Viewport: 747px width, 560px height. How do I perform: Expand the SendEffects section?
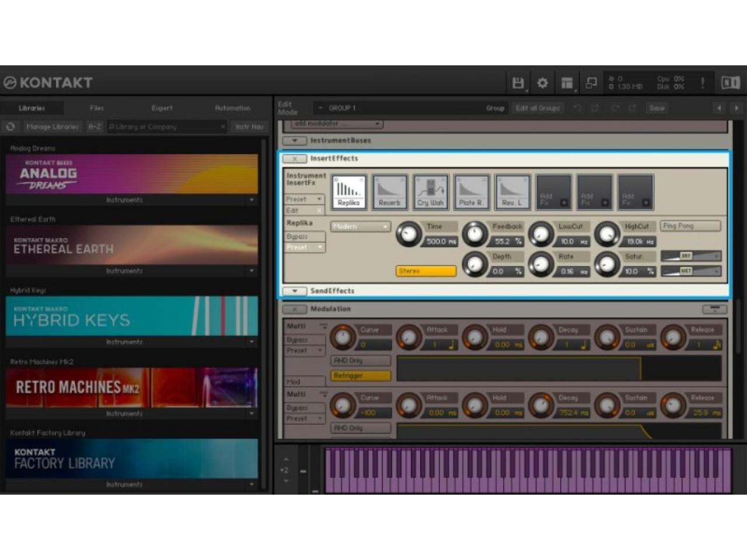(295, 290)
